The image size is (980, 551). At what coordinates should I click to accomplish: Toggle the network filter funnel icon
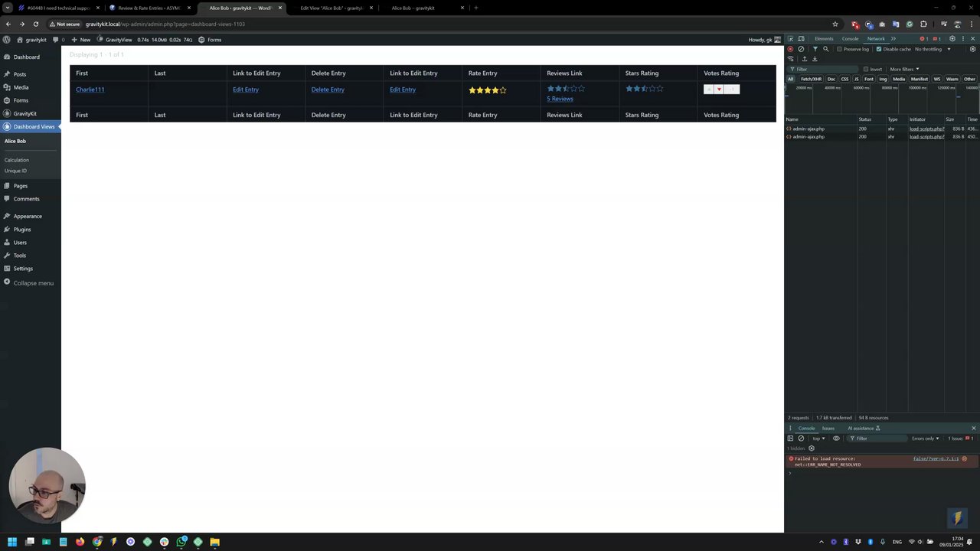coord(815,49)
